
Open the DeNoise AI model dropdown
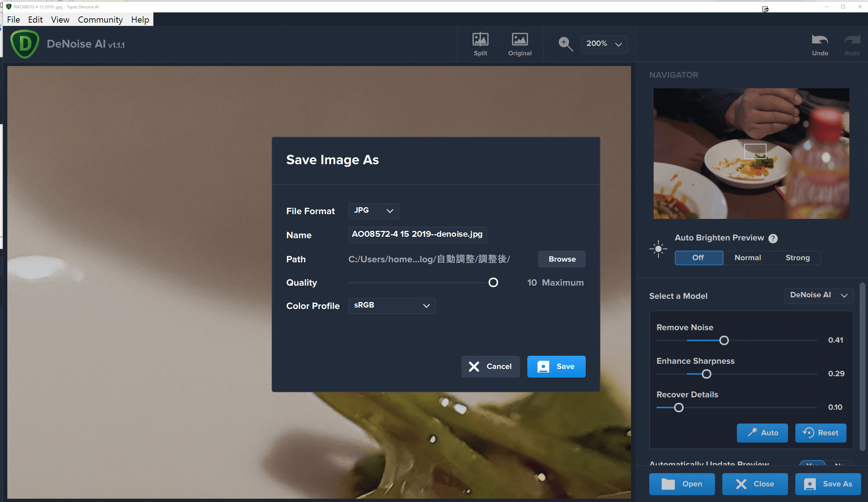point(818,295)
